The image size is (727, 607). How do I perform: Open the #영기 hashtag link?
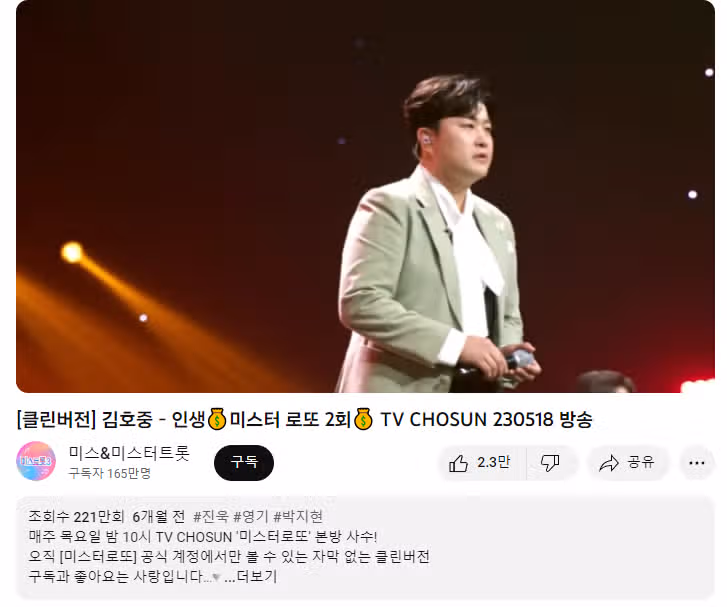tap(251, 516)
